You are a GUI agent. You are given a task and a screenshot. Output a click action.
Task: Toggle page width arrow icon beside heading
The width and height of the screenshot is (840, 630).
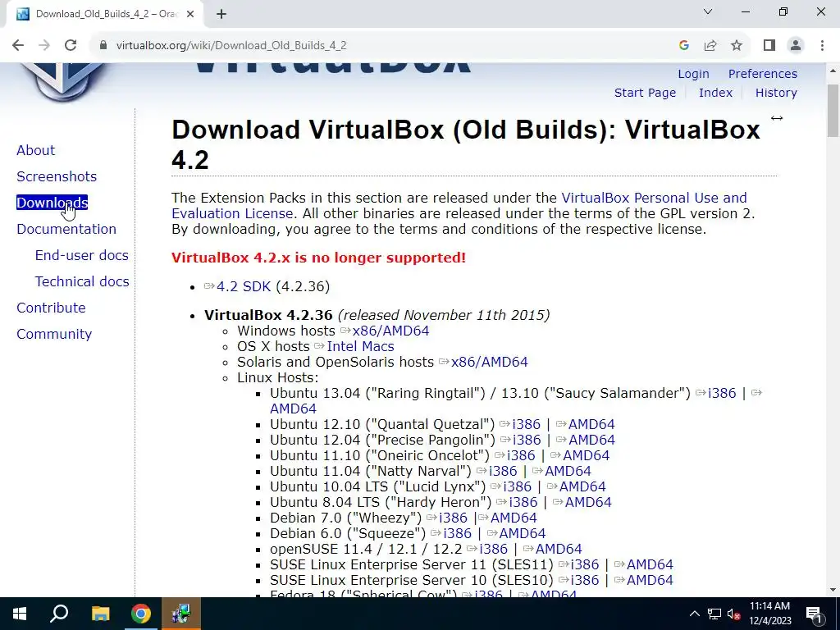click(x=777, y=118)
